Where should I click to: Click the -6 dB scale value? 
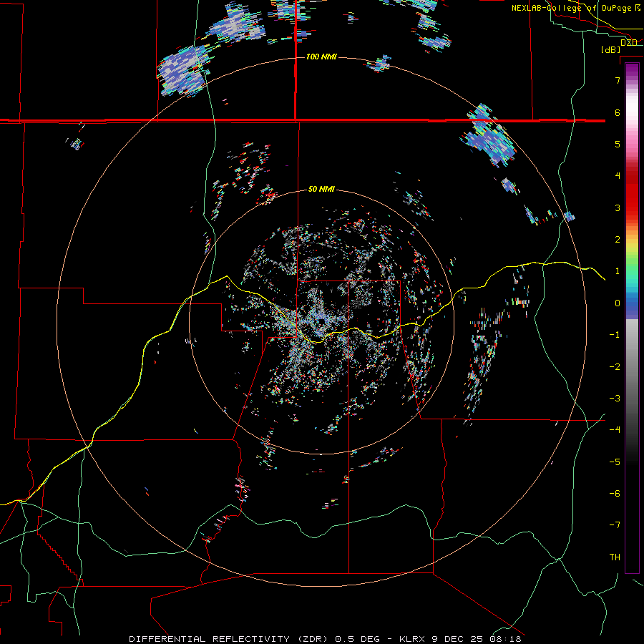point(615,494)
